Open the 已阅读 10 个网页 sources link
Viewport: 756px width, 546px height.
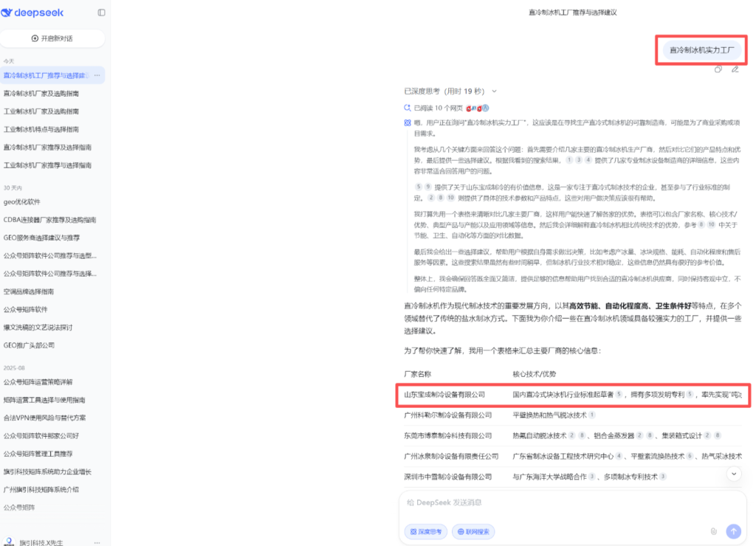click(437, 108)
